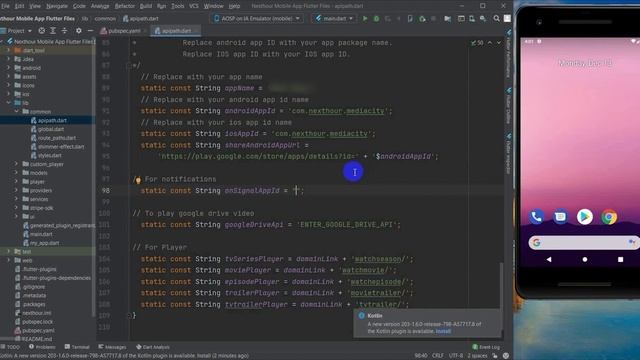This screenshot has height=360, width=640.
Task: Tap the emulator Home navigation button
Action: pos(585,259)
